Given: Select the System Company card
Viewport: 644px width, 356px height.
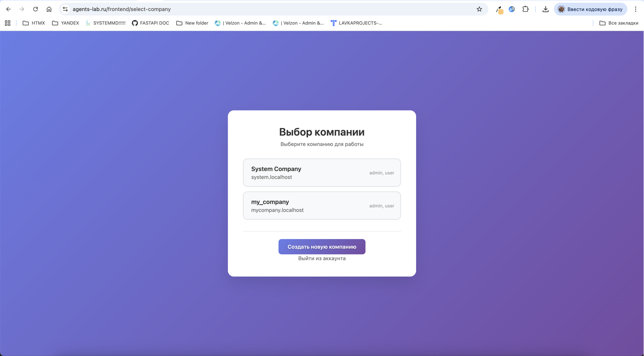Looking at the screenshot, I should point(321,172).
